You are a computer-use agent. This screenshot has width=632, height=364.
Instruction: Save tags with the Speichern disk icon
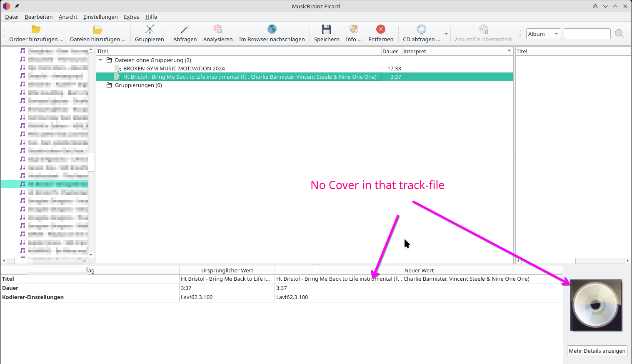tap(326, 30)
